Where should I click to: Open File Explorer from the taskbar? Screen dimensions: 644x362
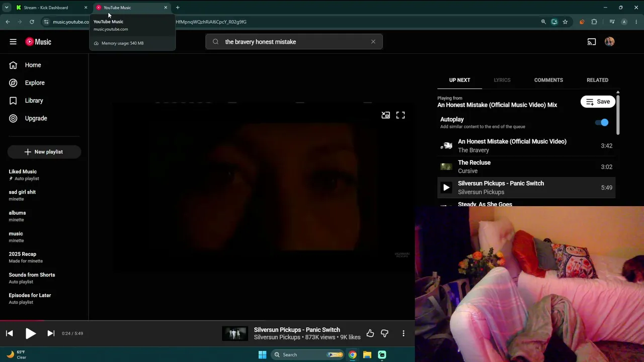[x=367, y=354]
